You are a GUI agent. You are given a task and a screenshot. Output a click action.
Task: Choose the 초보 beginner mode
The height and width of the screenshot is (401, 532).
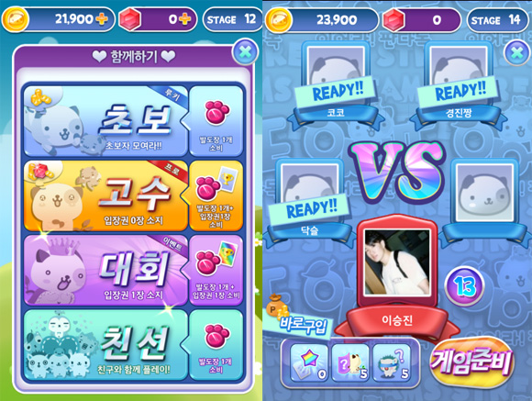133,120
